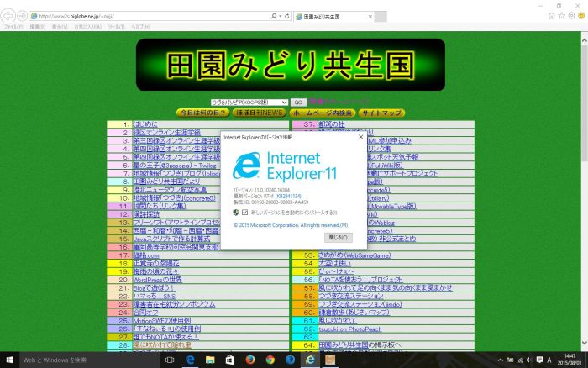Click the Refresh page icon
Viewport: 588px width, 368px height.
pos(286,16)
